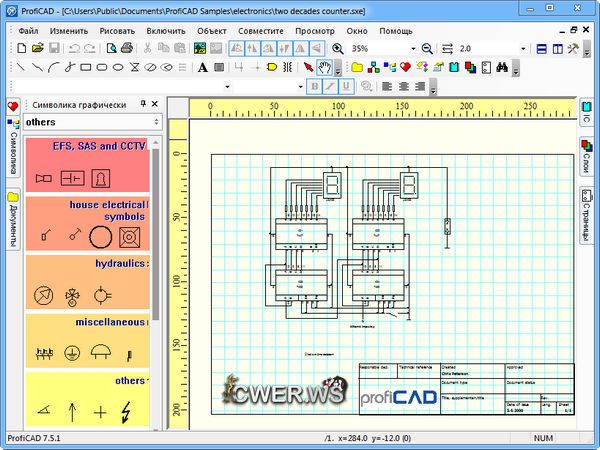
Task: Toggle italic text formatting
Action: click(x=330, y=86)
